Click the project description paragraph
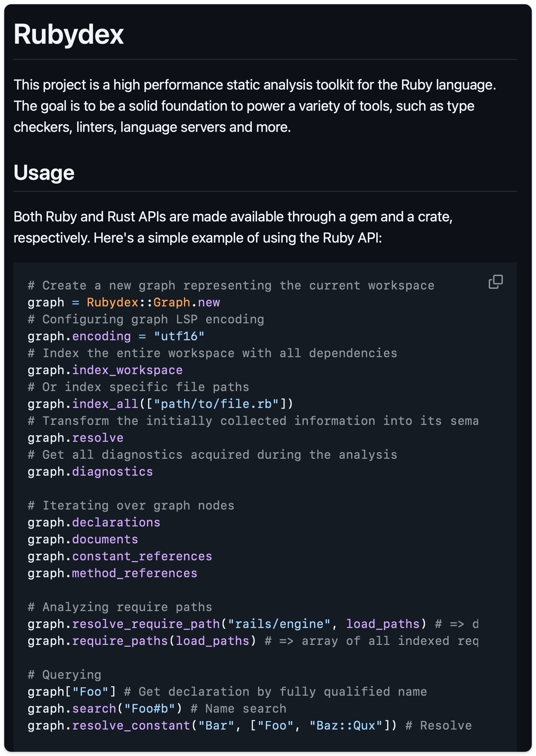The height and width of the screenshot is (756, 536). (254, 106)
